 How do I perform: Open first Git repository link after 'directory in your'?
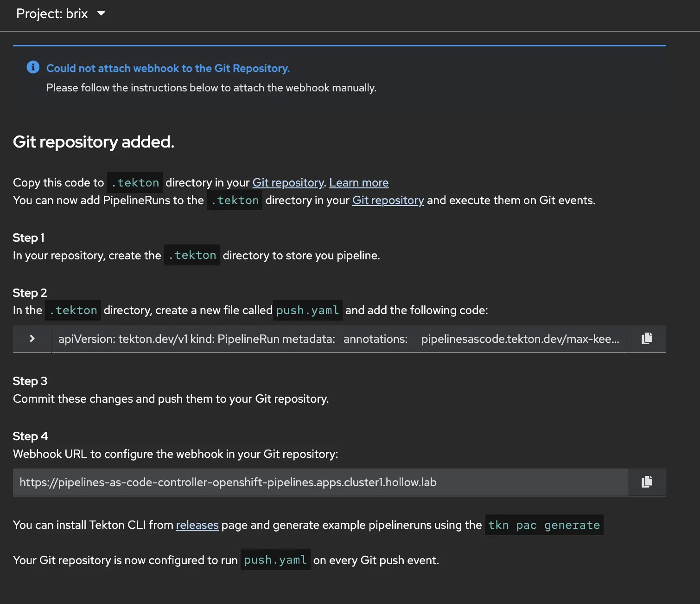point(288,183)
